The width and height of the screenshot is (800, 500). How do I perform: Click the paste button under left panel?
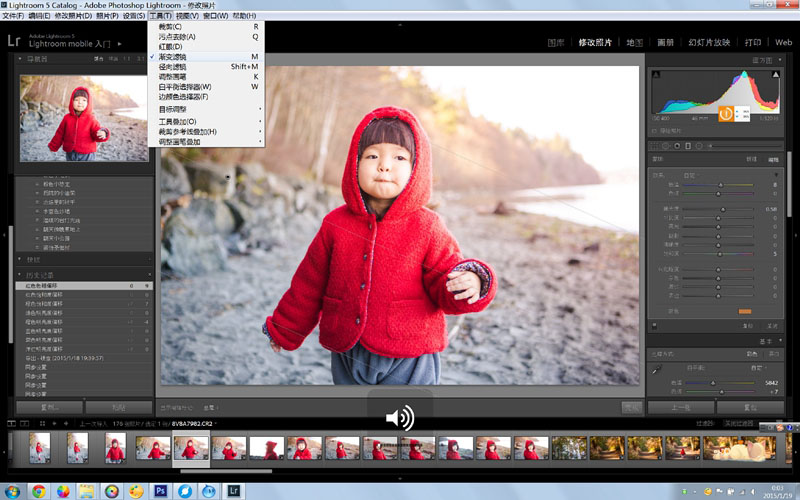point(119,408)
